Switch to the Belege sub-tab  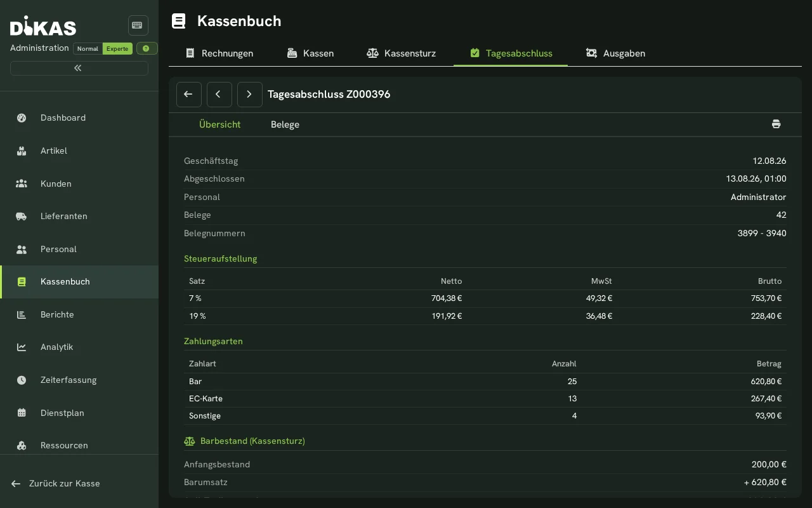point(285,124)
